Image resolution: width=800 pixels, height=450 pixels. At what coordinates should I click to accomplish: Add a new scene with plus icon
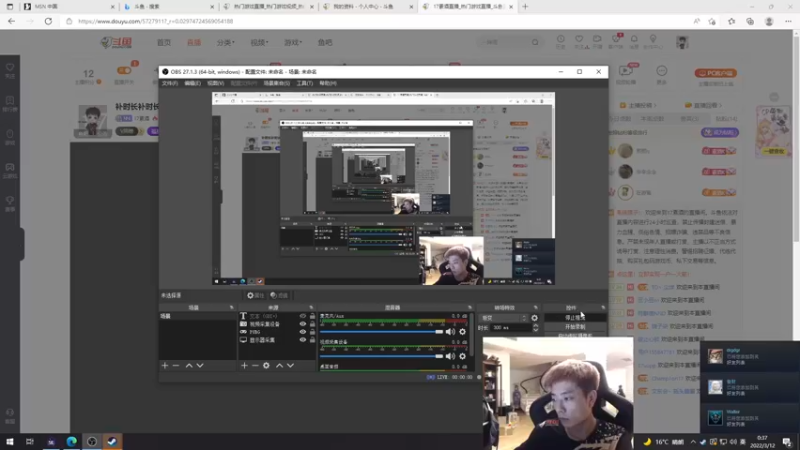165,365
